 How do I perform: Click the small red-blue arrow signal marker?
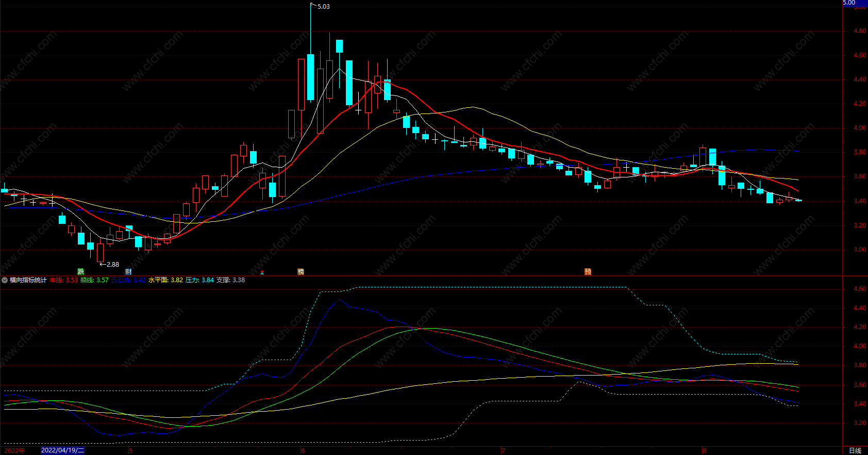[262, 272]
